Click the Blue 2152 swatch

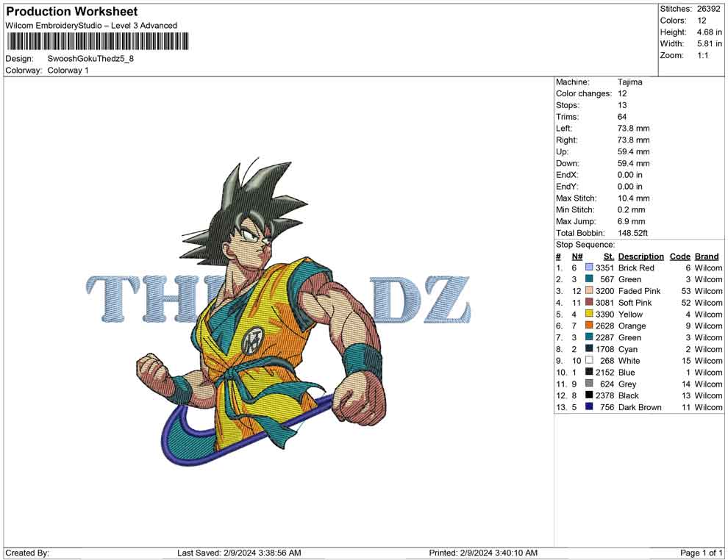589,372
